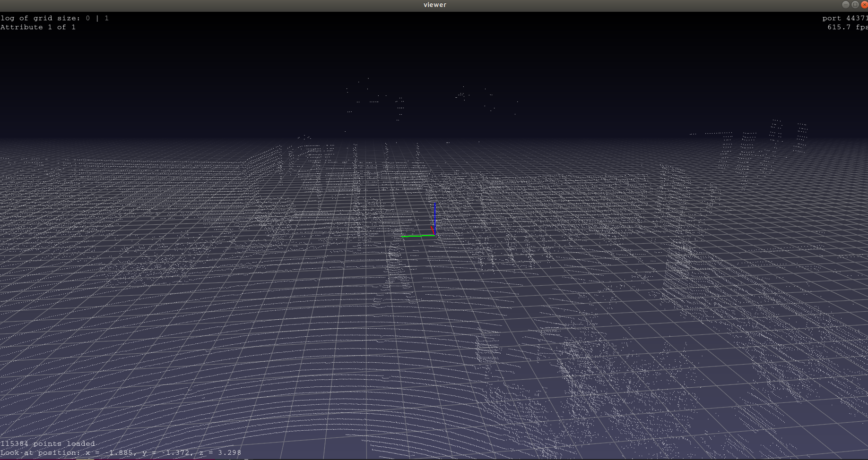868x460 pixels.
Task: Click the 'Look-at position' coordinates text
Action: coord(121,452)
